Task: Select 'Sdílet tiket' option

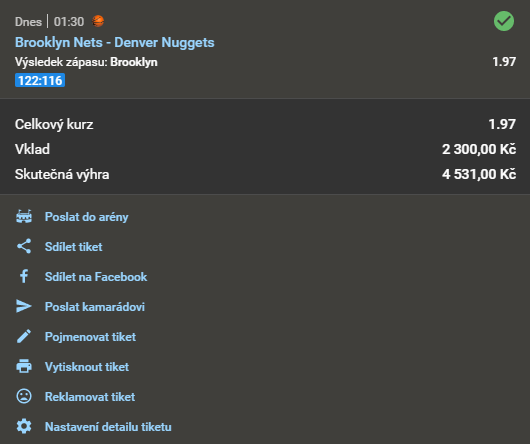Action: click(x=73, y=247)
